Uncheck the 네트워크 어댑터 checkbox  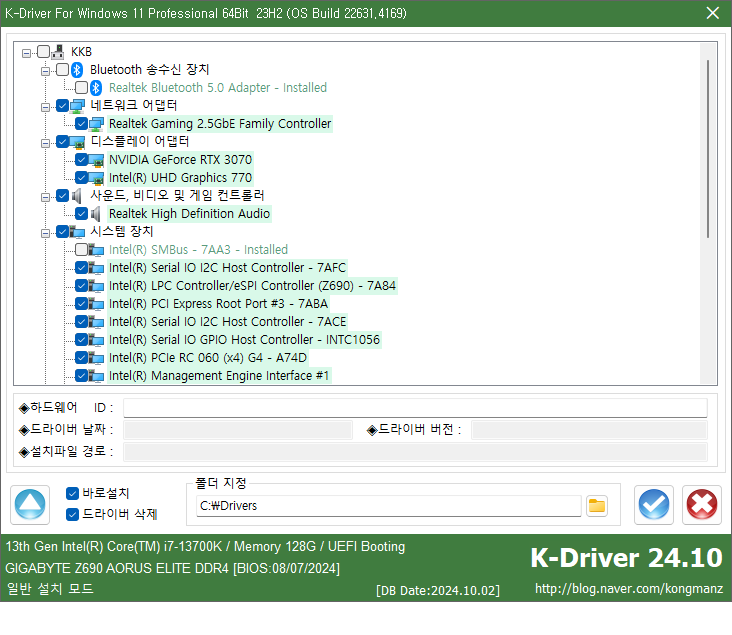tap(62, 106)
